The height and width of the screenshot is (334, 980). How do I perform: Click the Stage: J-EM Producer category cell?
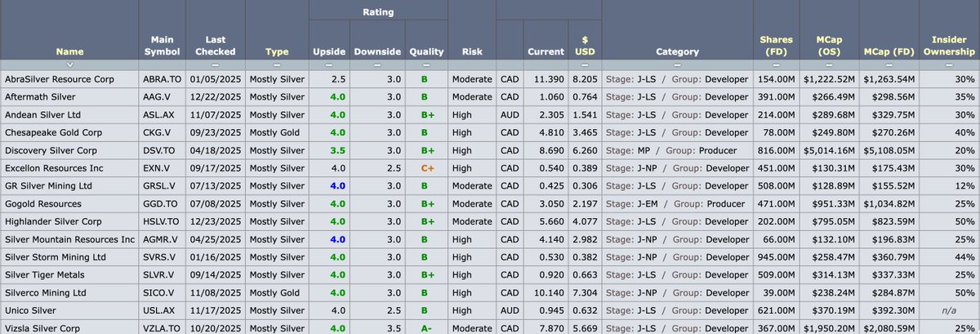click(676, 203)
